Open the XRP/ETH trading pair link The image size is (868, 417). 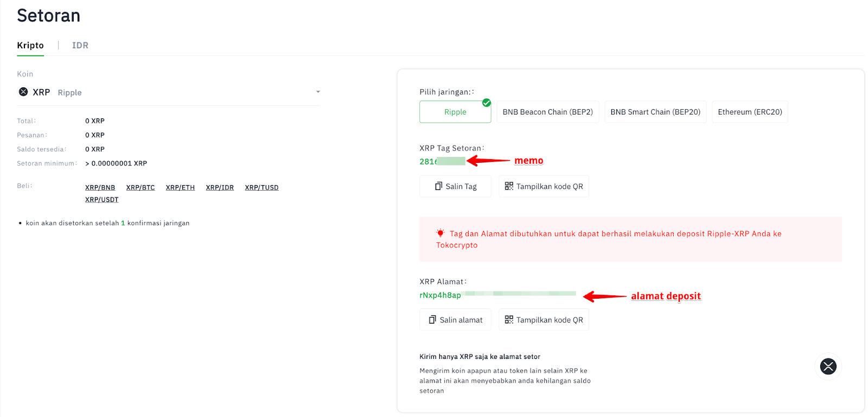click(x=180, y=187)
